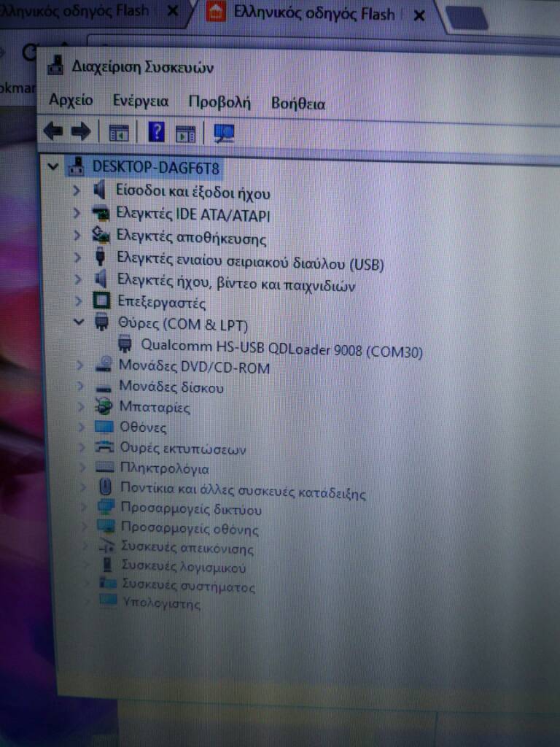
Task: Show or hide console tree toolbar icon
Action: 119,133
